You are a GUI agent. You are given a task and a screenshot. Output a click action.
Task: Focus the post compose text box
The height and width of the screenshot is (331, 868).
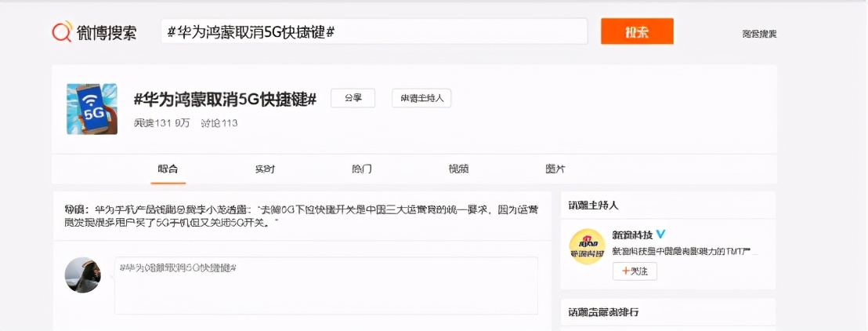click(x=326, y=286)
